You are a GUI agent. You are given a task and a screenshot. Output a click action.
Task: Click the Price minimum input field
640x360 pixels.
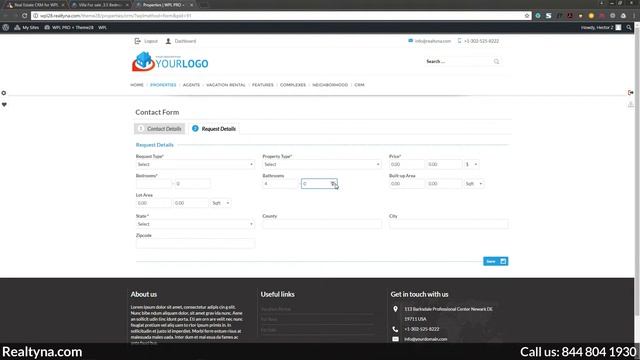pyautogui.click(x=407, y=164)
